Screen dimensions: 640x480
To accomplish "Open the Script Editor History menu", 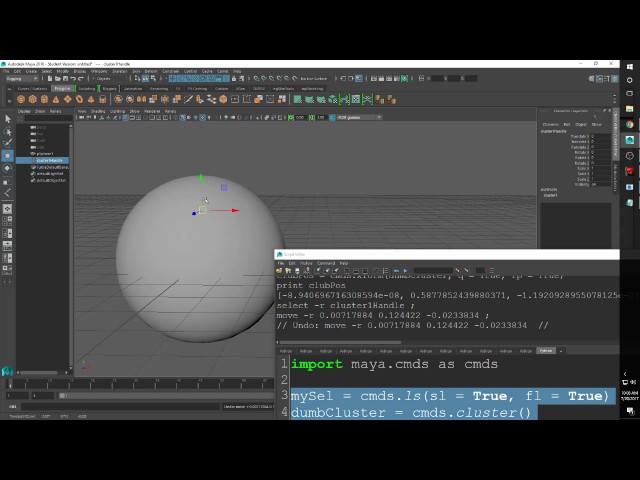I will click(306, 263).
